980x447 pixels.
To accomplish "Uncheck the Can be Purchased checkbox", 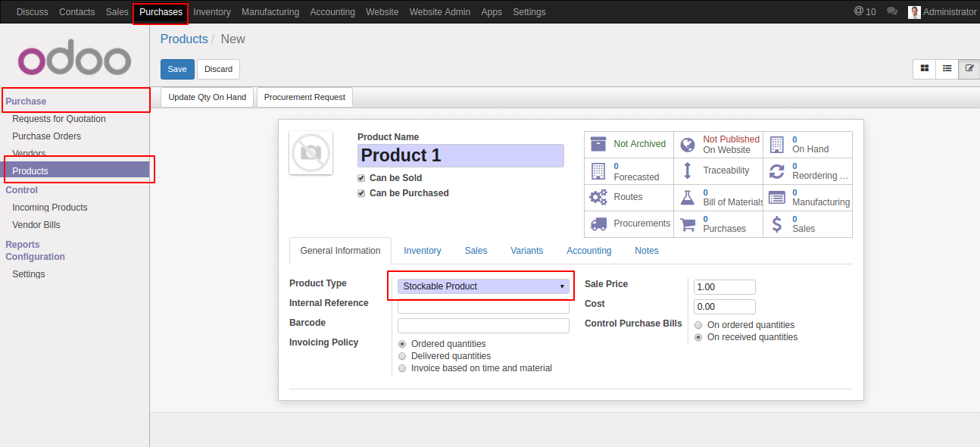I will click(x=362, y=193).
